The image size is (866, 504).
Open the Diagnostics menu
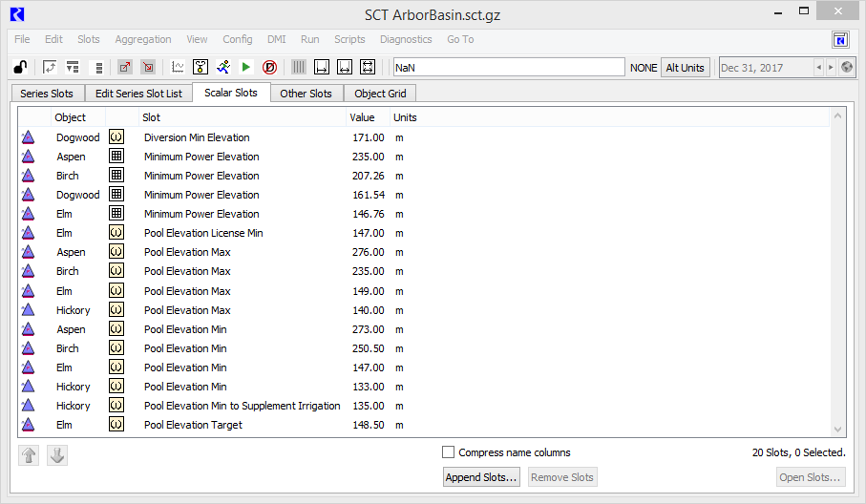pyautogui.click(x=406, y=40)
